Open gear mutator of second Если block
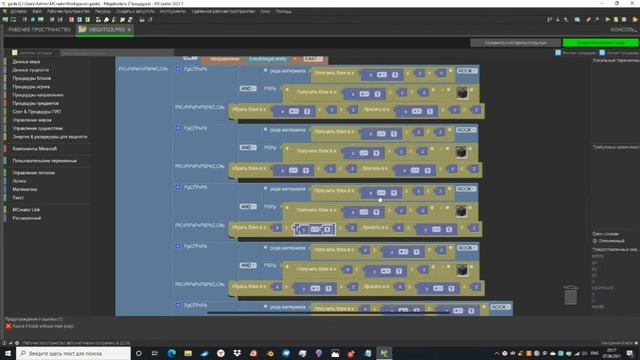Screen dimensions: 640x360 [x=178, y=128]
